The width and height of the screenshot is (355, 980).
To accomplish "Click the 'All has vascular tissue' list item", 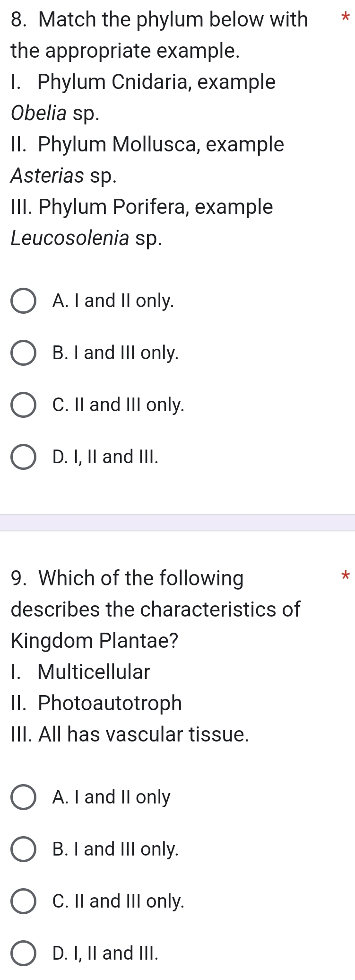I will pos(130,734).
